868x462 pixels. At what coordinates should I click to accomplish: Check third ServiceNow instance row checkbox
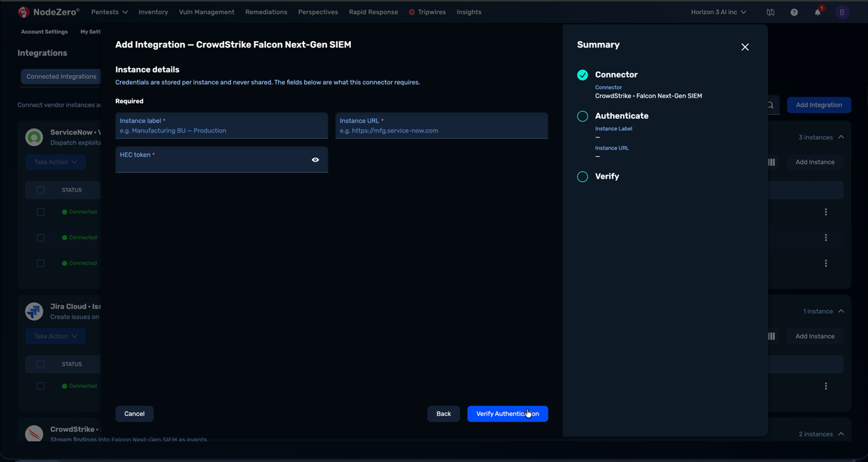(41, 263)
